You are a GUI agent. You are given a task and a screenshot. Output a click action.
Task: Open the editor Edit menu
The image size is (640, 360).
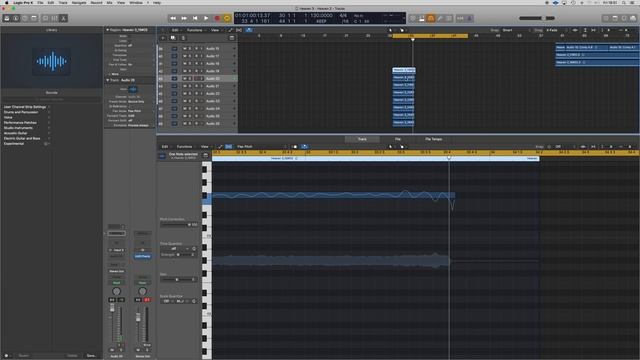click(165, 147)
